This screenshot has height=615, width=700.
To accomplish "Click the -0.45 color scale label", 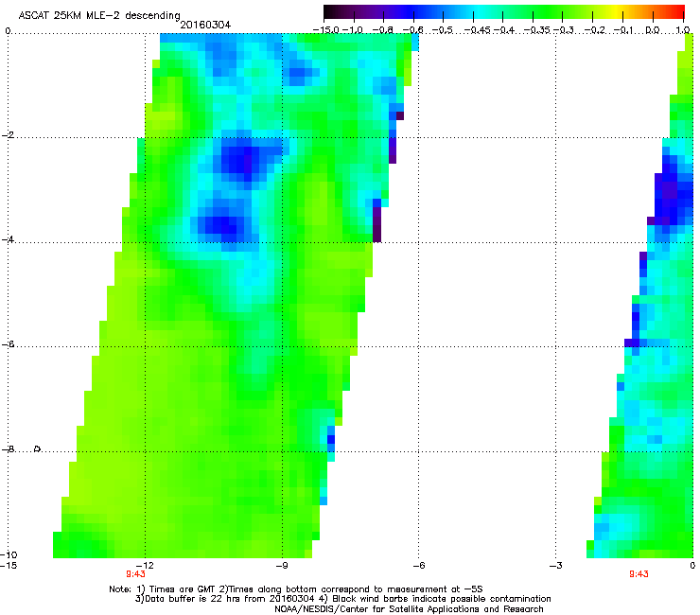I will click(477, 30).
